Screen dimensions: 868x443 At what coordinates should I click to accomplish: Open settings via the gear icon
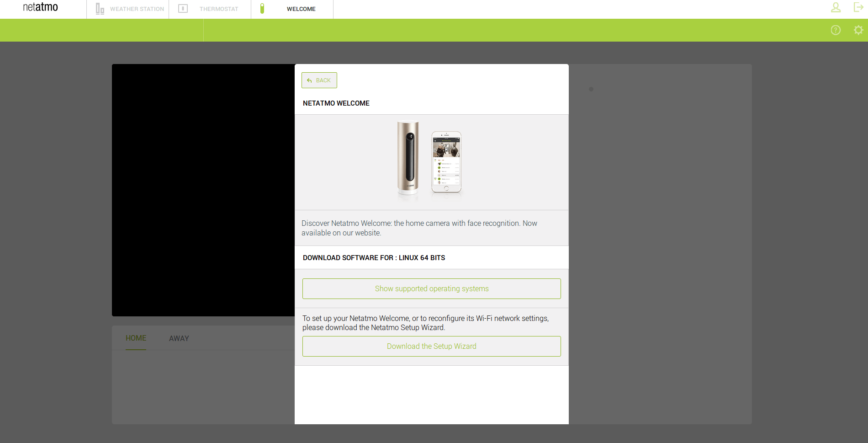[858, 30]
